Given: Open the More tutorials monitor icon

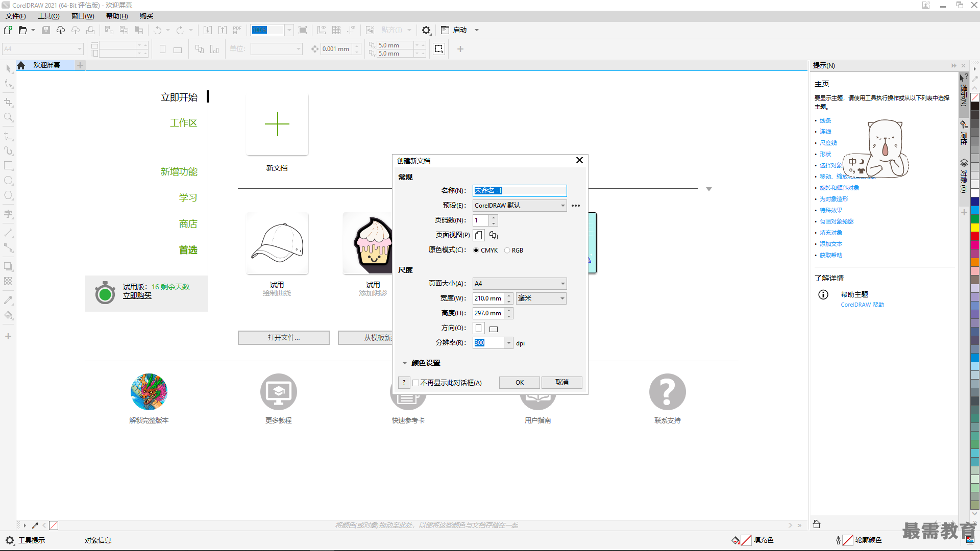Looking at the screenshot, I should (278, 392).
